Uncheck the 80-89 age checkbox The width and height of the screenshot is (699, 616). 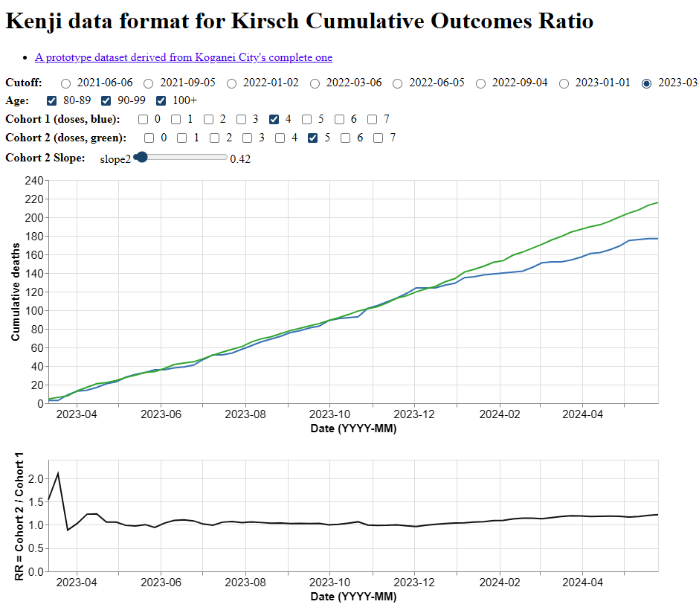coord(52,101)
